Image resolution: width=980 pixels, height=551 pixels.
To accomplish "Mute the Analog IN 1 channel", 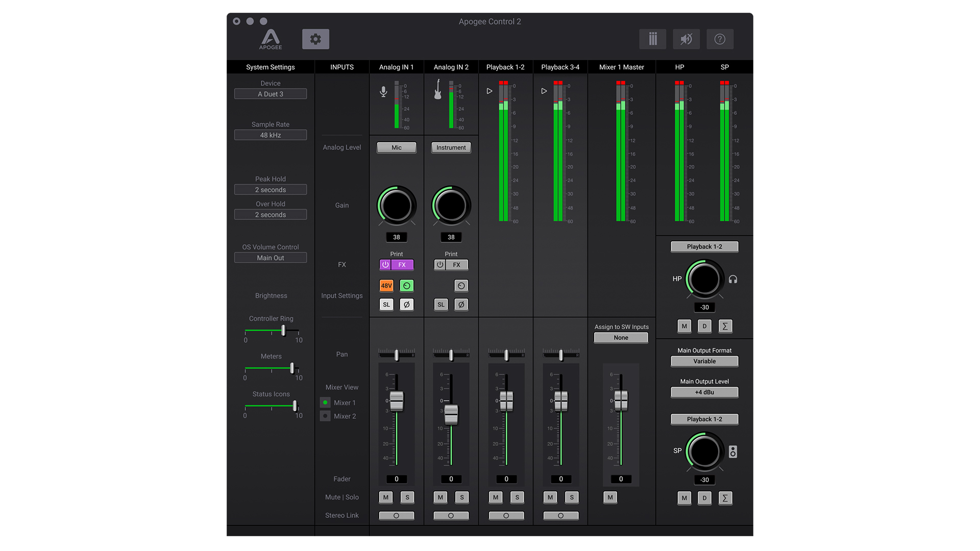I will point(386,497).
